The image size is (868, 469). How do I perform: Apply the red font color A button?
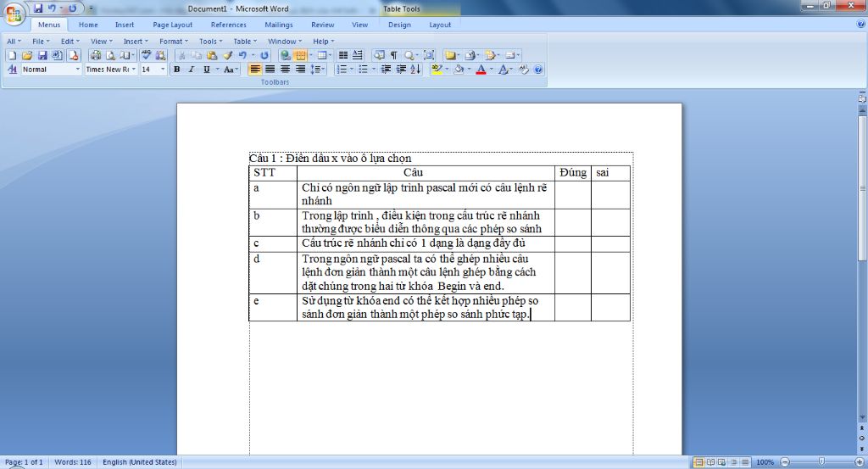481,70
